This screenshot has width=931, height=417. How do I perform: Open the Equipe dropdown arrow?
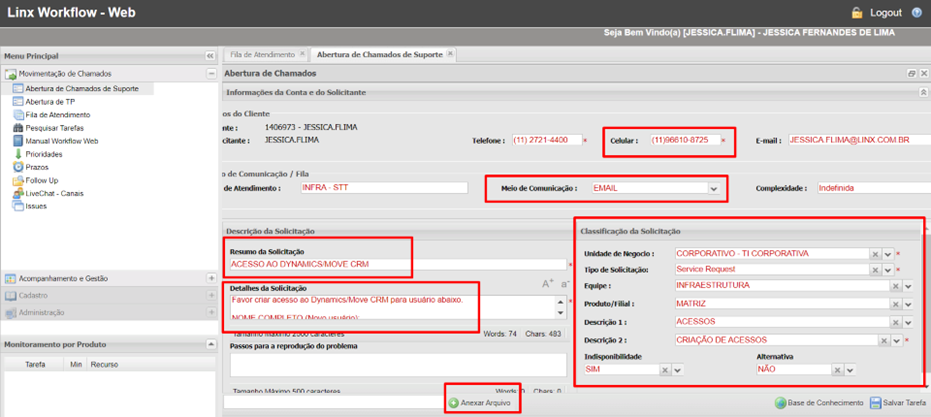908,286
